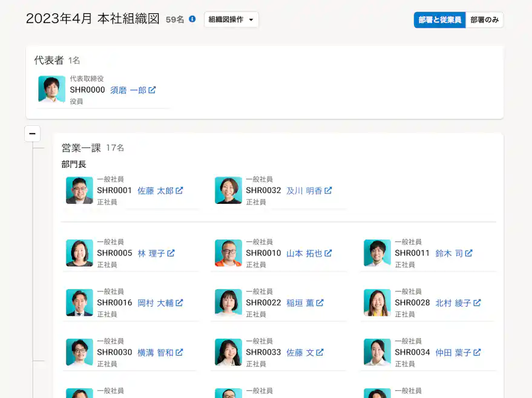Click 岡村 大輔's profile photo
The image size is (532, 398).
pyautogui.click(x=79, y=302)
